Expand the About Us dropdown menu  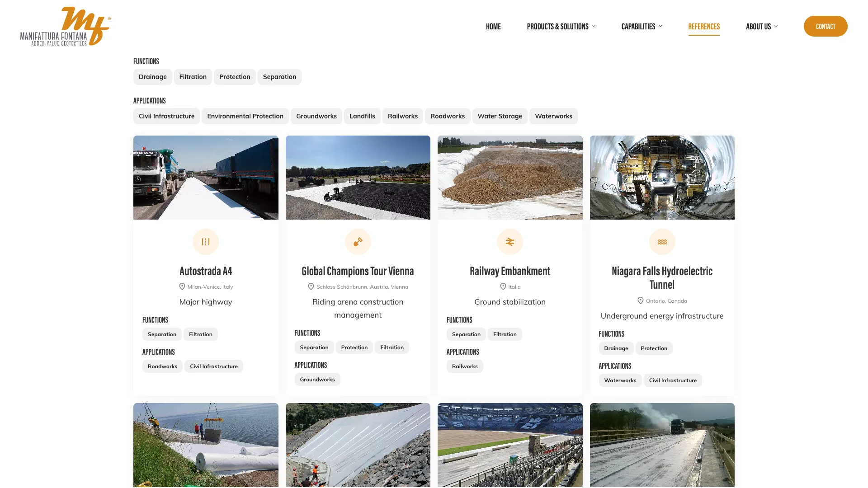point(762,26)
